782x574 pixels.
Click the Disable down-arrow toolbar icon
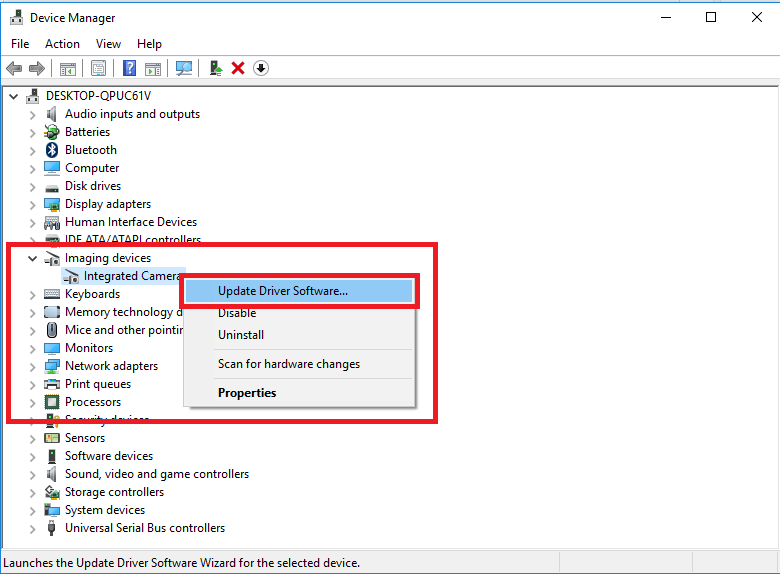click(x=261, y=68)
